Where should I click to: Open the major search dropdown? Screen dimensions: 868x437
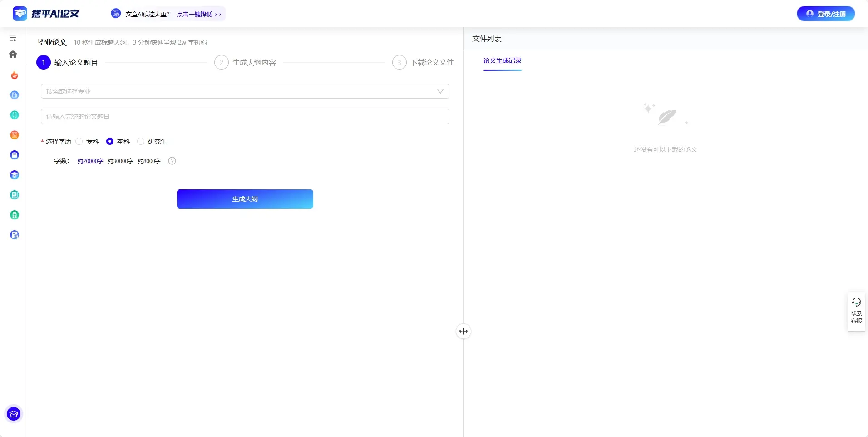point(245,91)
